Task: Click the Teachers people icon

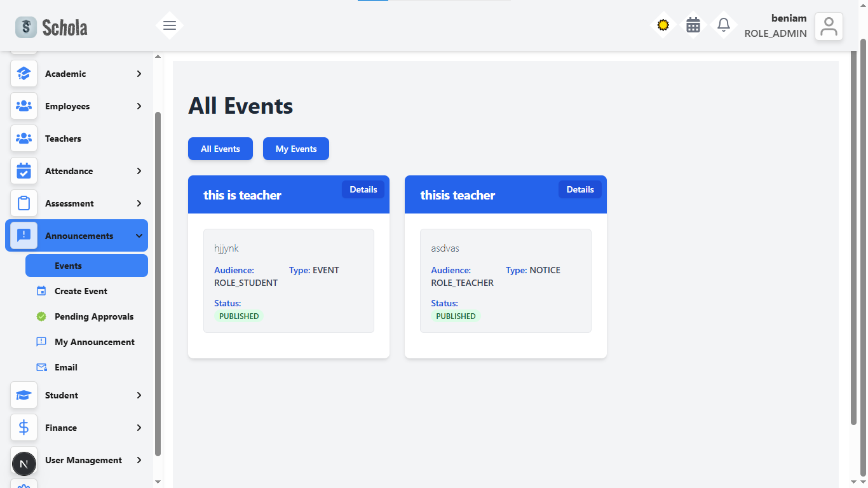Action: pyautogui.click(x=24, y=138)
